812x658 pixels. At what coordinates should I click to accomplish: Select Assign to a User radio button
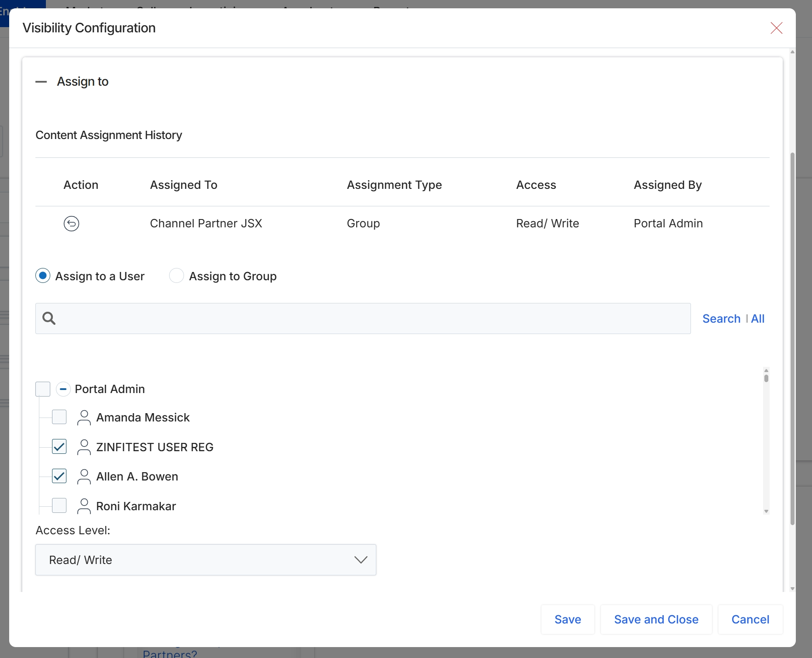click(x=43, y=276)
